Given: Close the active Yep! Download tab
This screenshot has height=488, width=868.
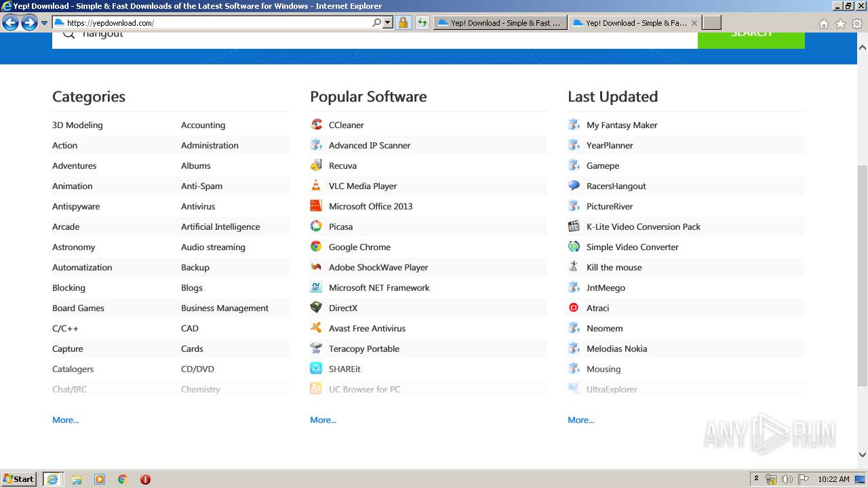Looking at the screenshot, I should pos(694,23).
